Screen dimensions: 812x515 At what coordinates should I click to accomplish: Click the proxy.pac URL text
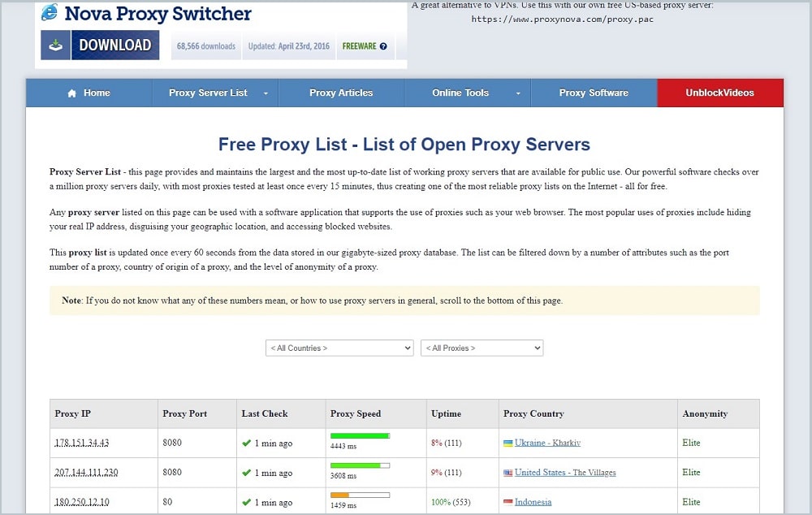[563, 19]
